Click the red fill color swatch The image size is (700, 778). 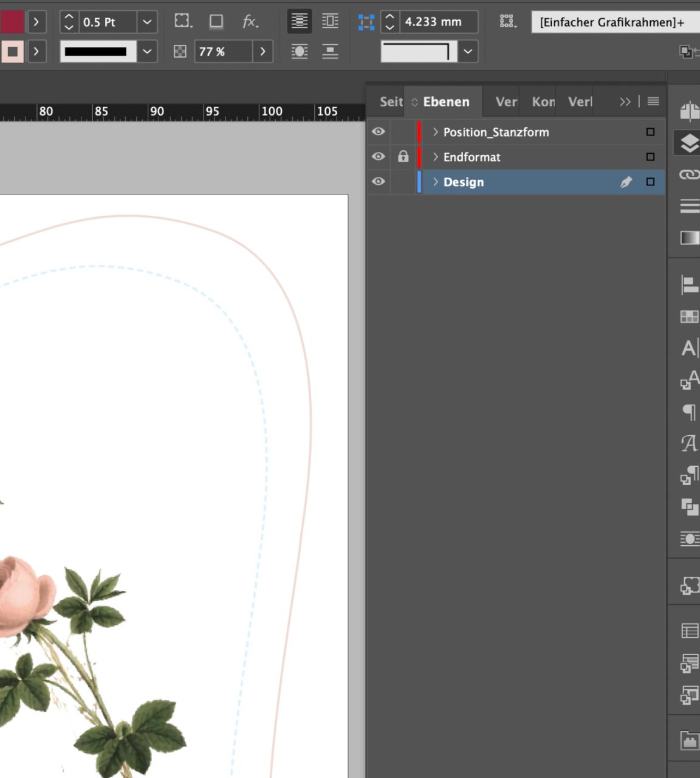point(13,22)
